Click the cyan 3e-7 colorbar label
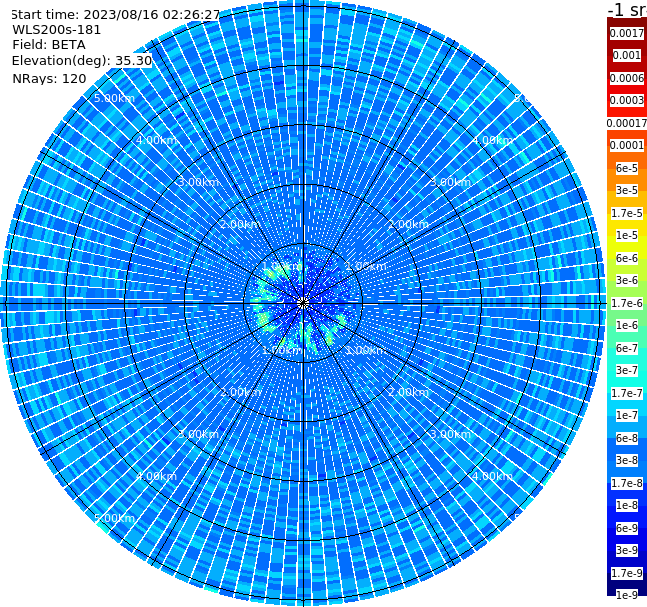Screen dimensions: 647x607 [x=627, y=370]
